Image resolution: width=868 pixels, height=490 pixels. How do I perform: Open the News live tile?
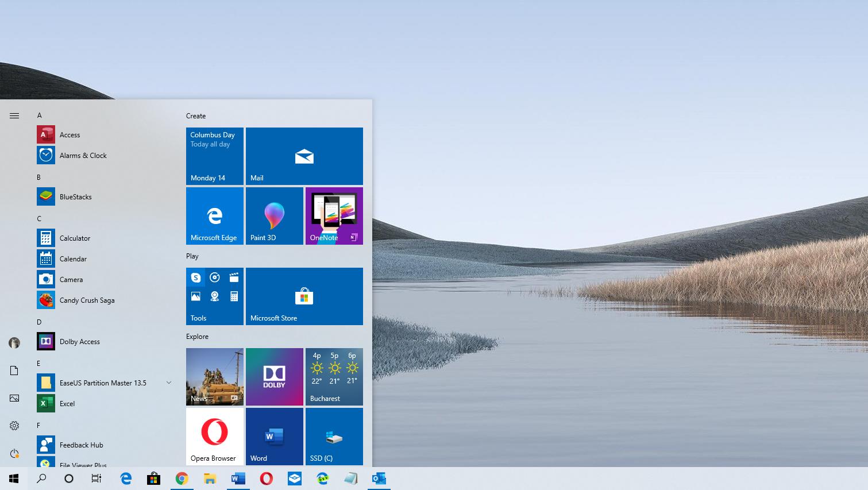(x=215, y=377)
